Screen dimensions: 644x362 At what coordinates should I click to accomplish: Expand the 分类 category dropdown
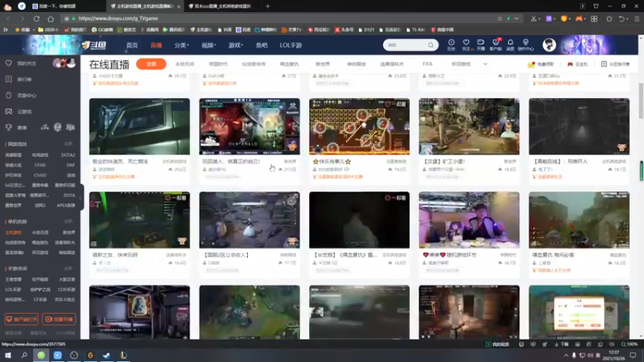click(x=181, y=45)
